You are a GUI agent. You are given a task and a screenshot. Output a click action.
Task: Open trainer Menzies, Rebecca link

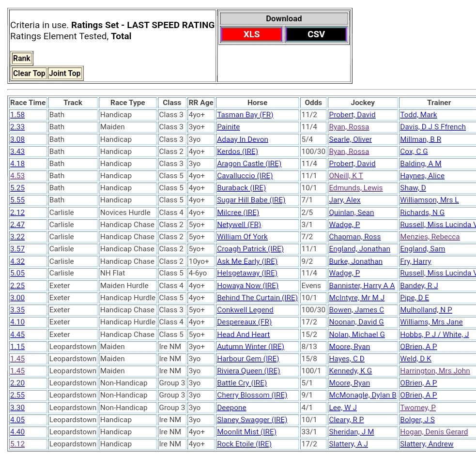(430, 237)
